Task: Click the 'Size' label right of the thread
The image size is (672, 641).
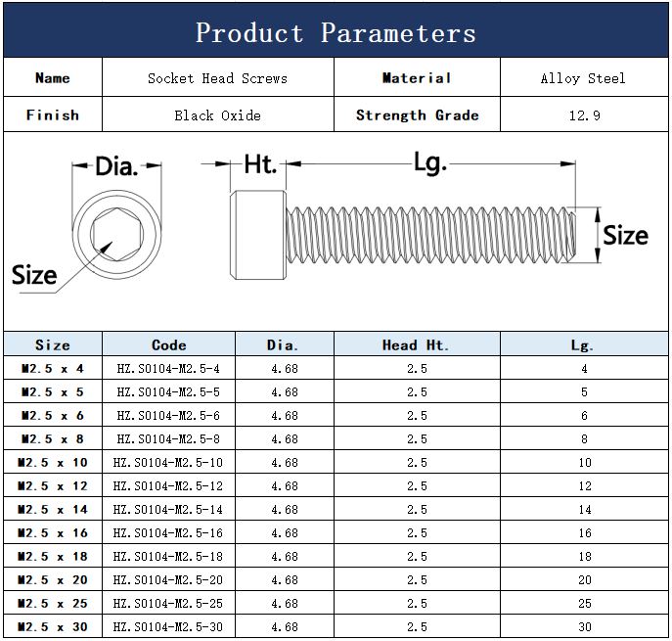Action: (624, 236)
